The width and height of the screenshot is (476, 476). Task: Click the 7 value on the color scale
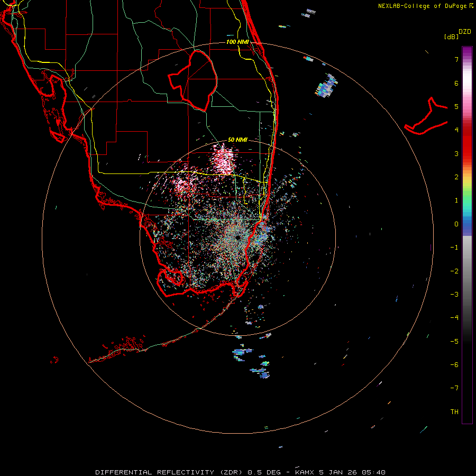[x=456, y=59]
